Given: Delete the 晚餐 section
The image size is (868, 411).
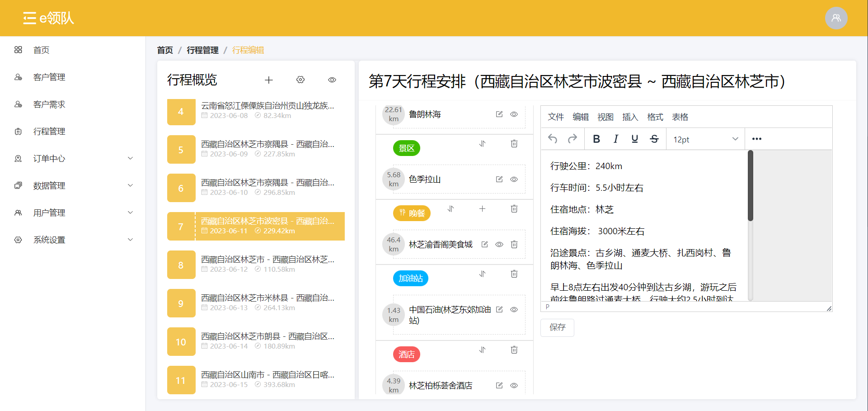Looking at the screenshot, I should click(x=514, y=209).
